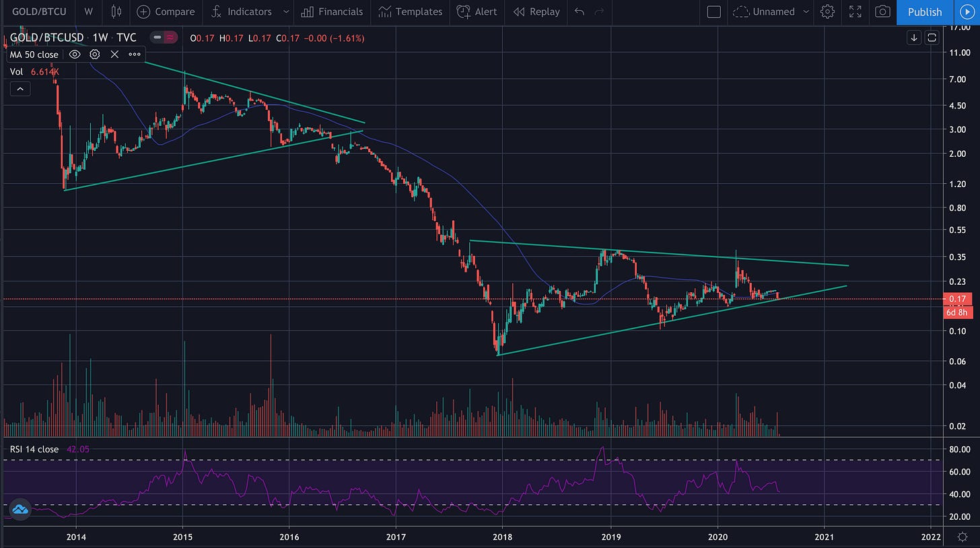This screenshot has height=548, width=980.
Task: Click the Publish button
Action: (x=925, y=11)
